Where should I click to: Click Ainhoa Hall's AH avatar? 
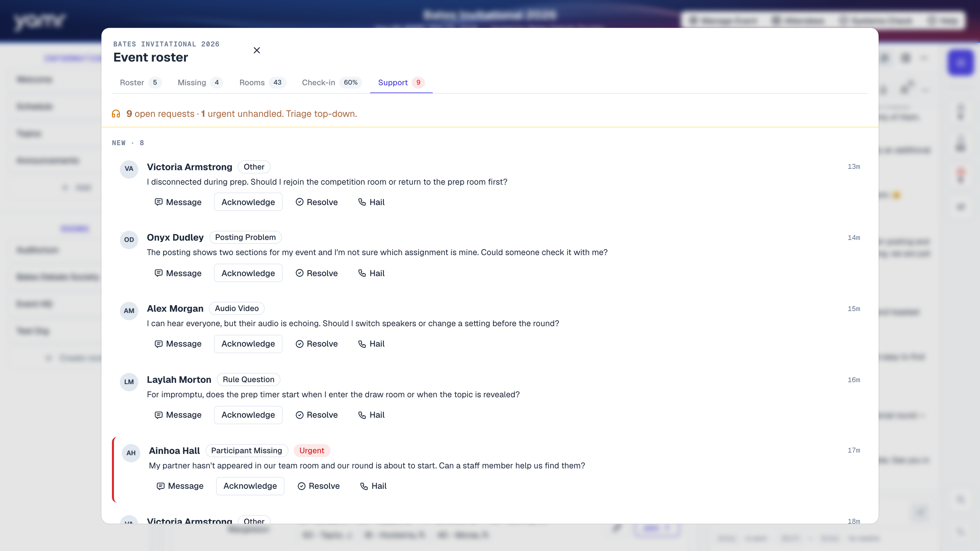click(x=131, y=453)
